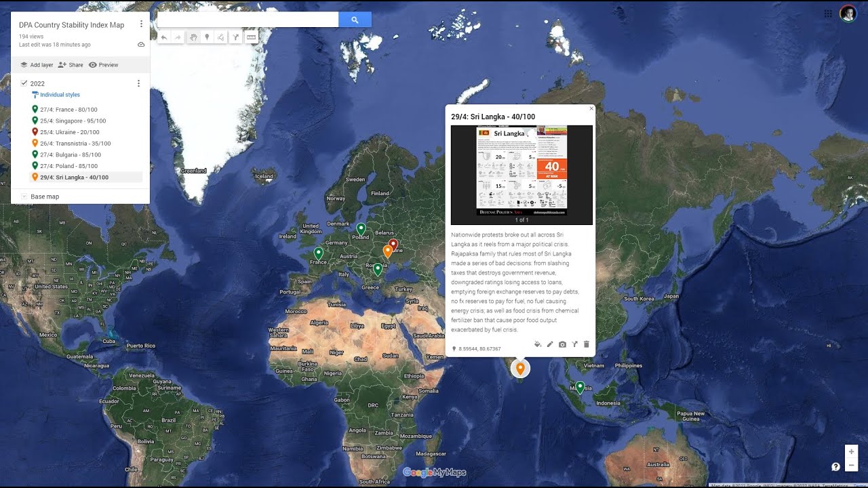This screenshot has height=488, width=868.
Task: Select the Draw a line tool
Action: pyautogui.click(x=221, y=37)
